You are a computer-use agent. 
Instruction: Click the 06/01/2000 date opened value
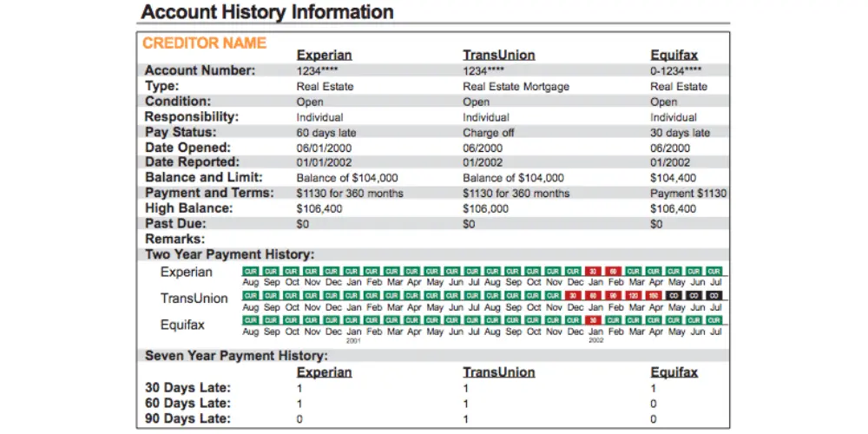[x=324, y=148]
